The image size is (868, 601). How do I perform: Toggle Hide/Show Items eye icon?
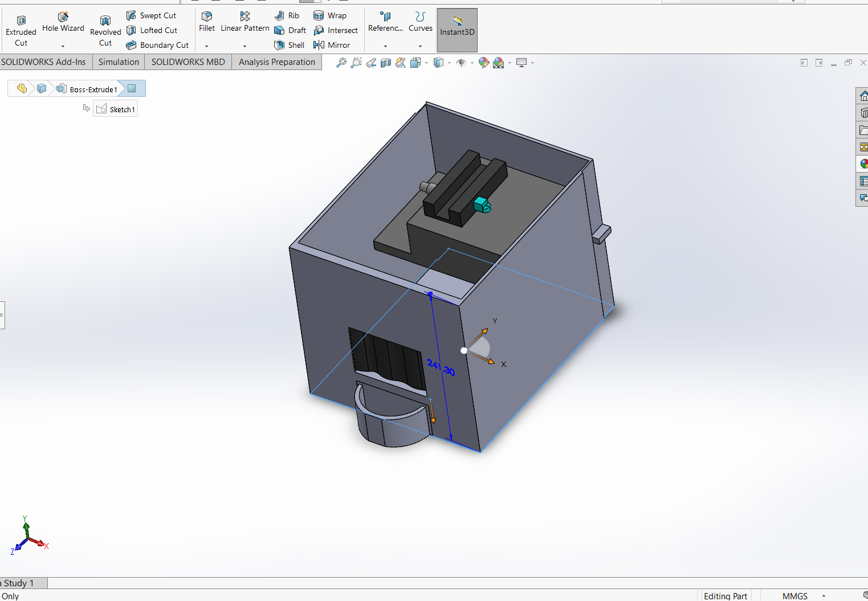pyautogui.click(x=461, y=63)
